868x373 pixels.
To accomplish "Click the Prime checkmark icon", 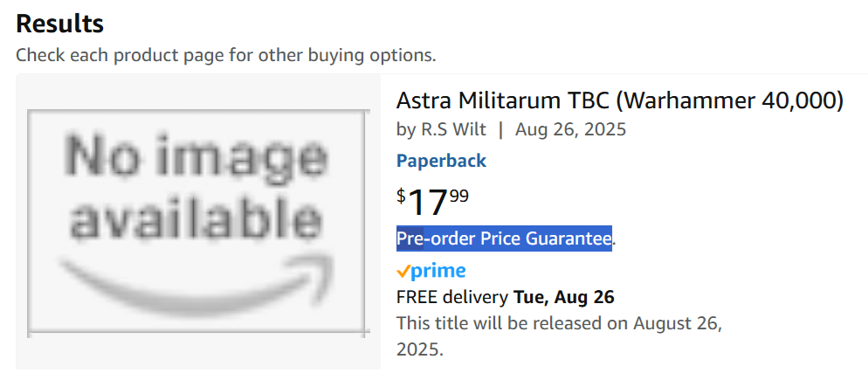I will point(403,272).
